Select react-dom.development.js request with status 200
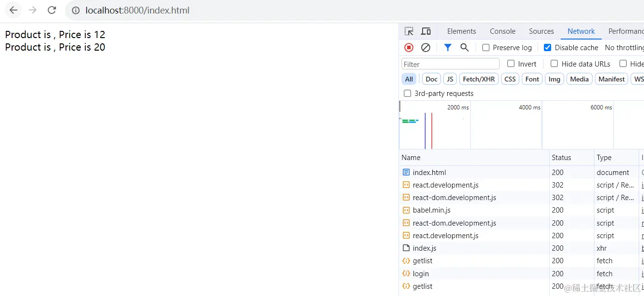The width and height of the screenshot is (644, 296). pyautogui.click(x=522, y=223)
